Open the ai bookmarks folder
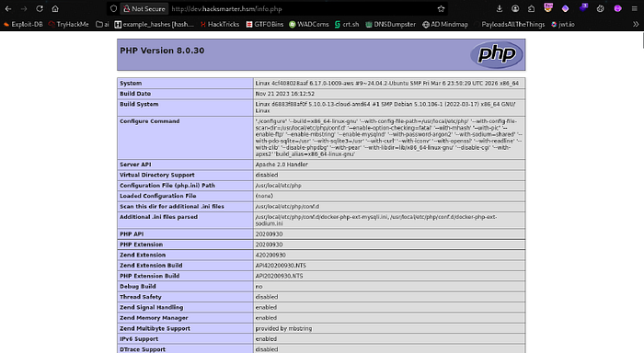 coord(102,24)
